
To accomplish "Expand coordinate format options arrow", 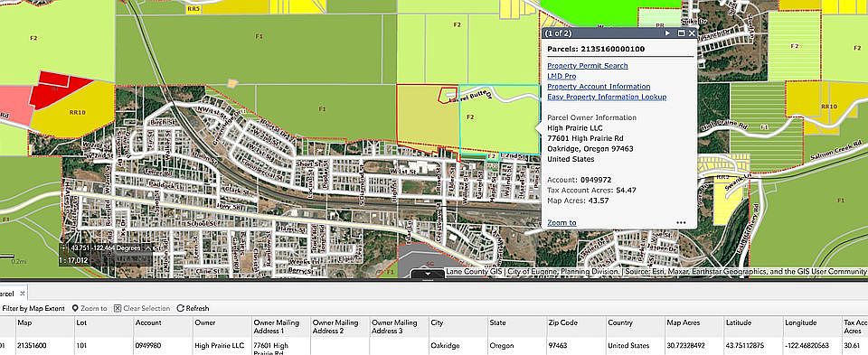I will [x=148, y=248].
